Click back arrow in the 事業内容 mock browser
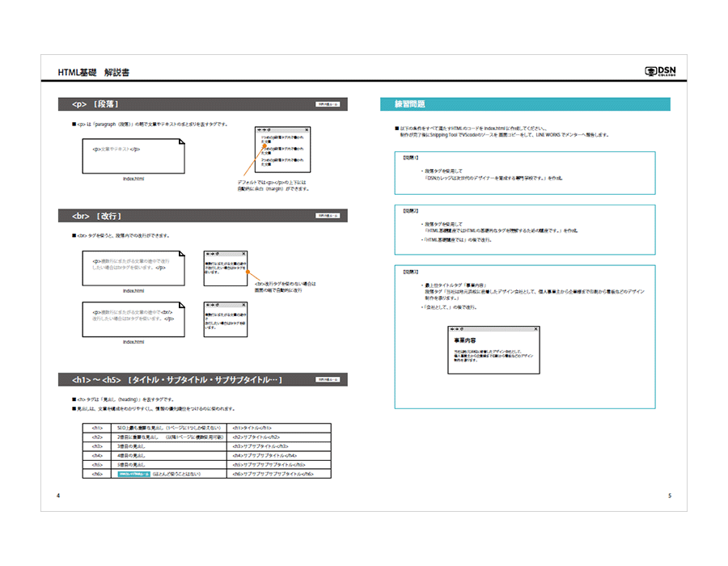This screenshot has height=566, width=728. pos(451,329)
